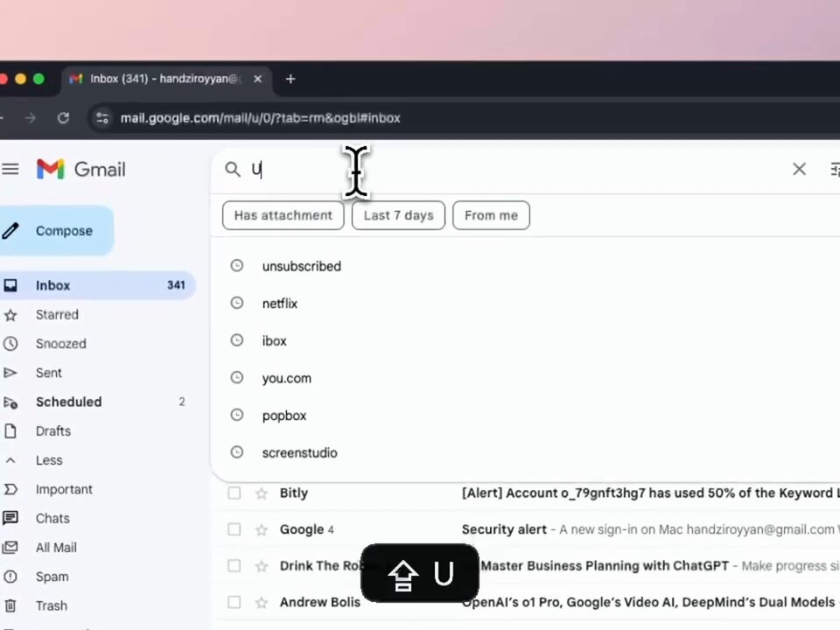Open the site information icon in the address bar
Viewport: 840px width, 630px height.
[x=102, y=118]
